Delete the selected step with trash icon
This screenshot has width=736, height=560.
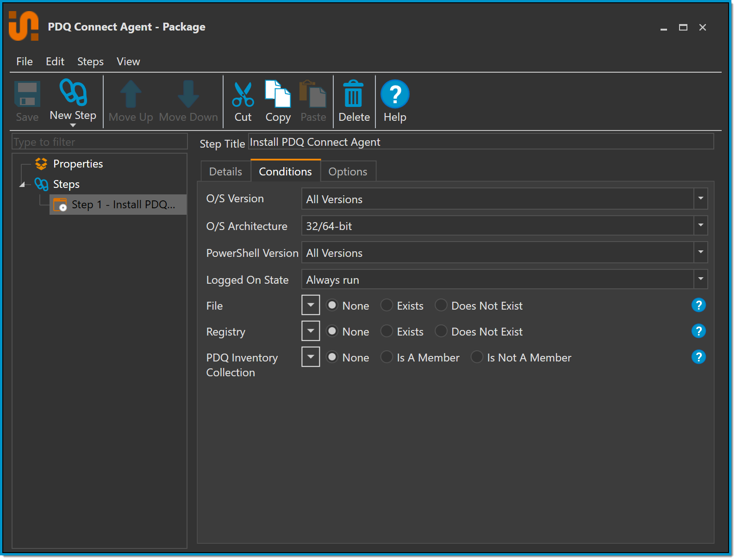click(x=354, y=94)
